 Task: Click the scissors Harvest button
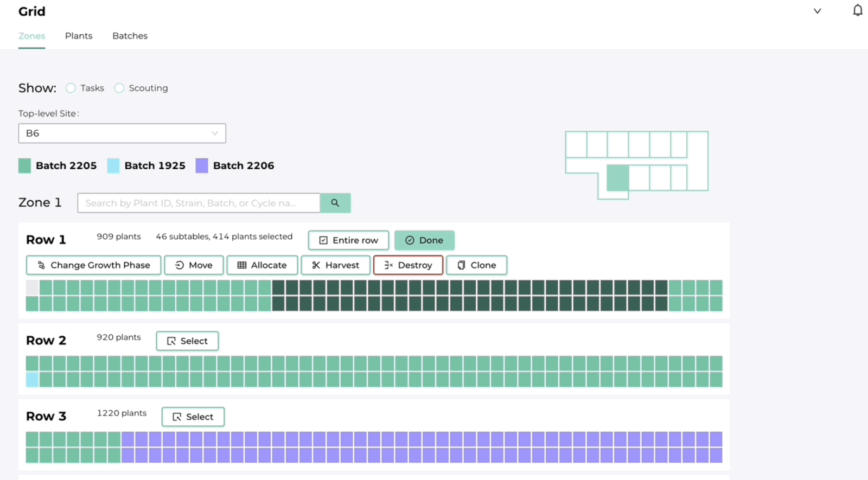336,265
